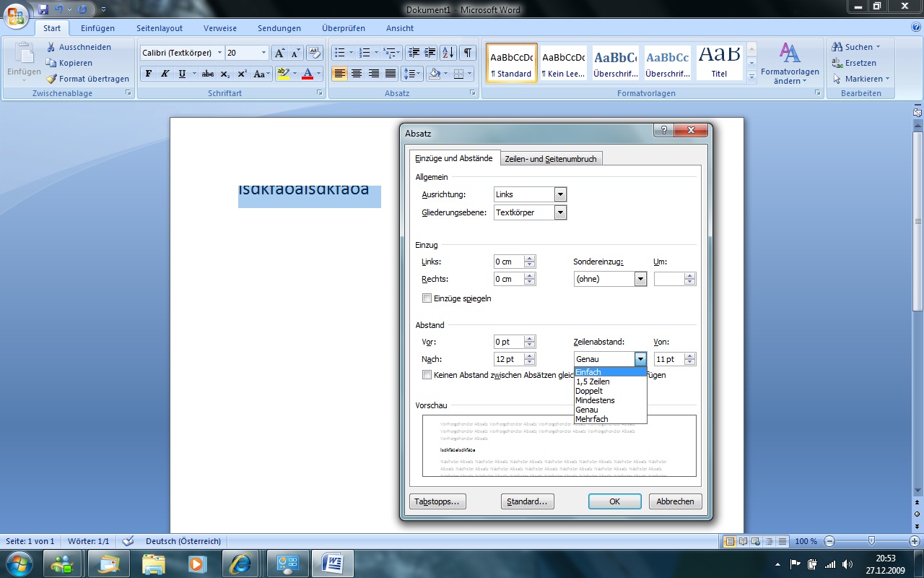Open the Seitenlayout ribbon tab
924x578 pixels.
[x=160, y=28]
